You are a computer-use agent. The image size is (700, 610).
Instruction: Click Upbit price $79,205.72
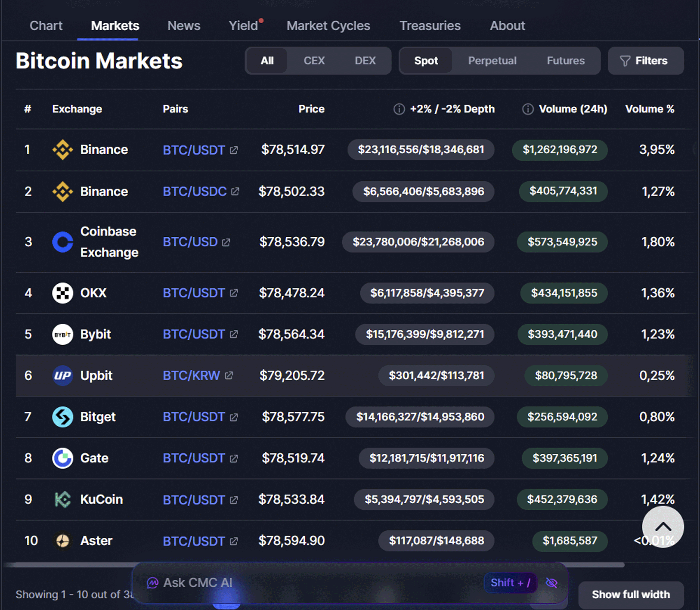point(292,375)
